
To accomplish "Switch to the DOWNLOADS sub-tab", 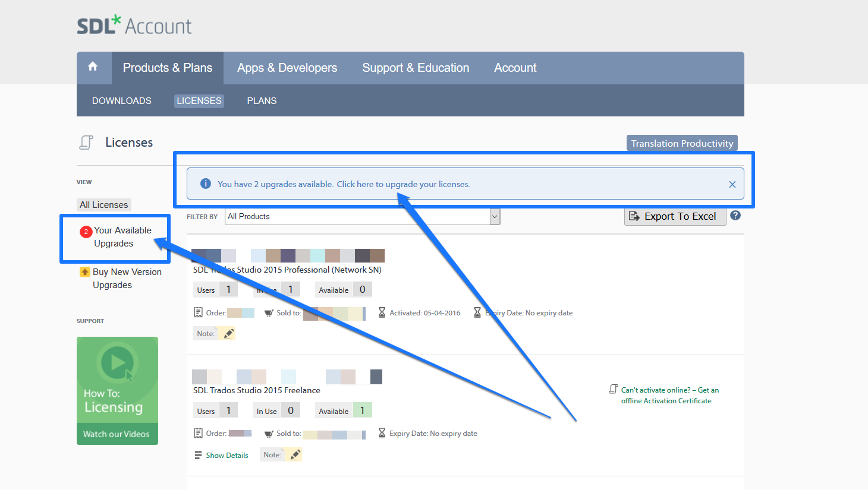I will coord(122,101).
